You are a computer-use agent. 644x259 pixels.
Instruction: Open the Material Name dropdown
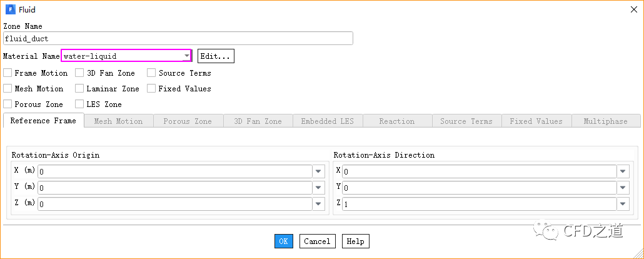[187, 56]
